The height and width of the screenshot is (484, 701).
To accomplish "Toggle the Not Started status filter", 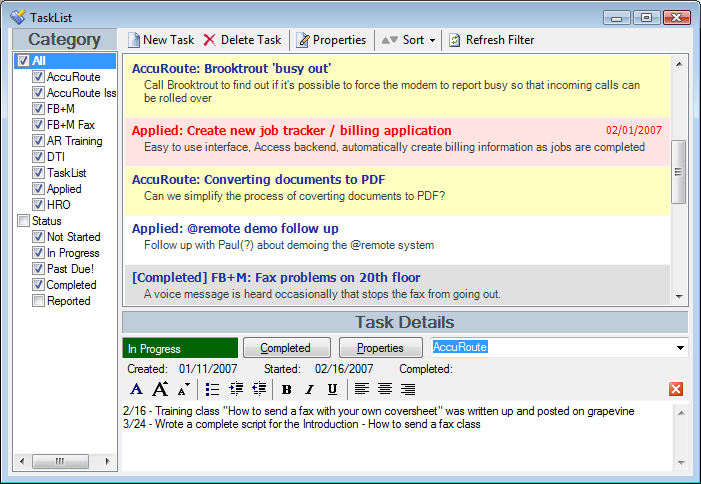I will coord(38,236).
